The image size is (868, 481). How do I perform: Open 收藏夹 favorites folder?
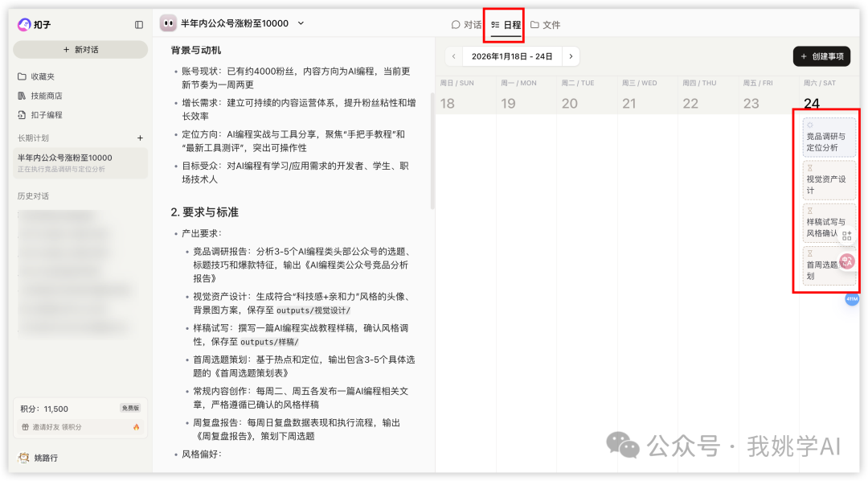click(x=42, y=76)
